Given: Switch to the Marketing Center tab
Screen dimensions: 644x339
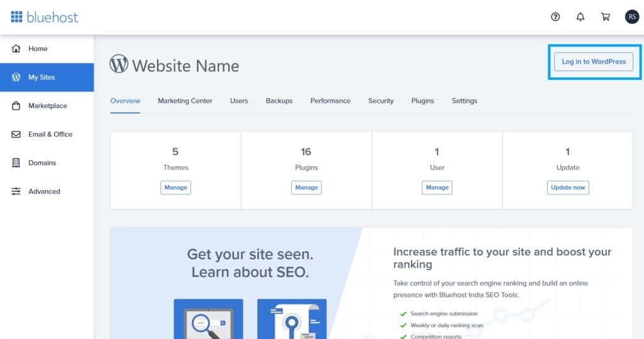Looking at the screenshot, I should pyautogui.click(x=185, y=101).
